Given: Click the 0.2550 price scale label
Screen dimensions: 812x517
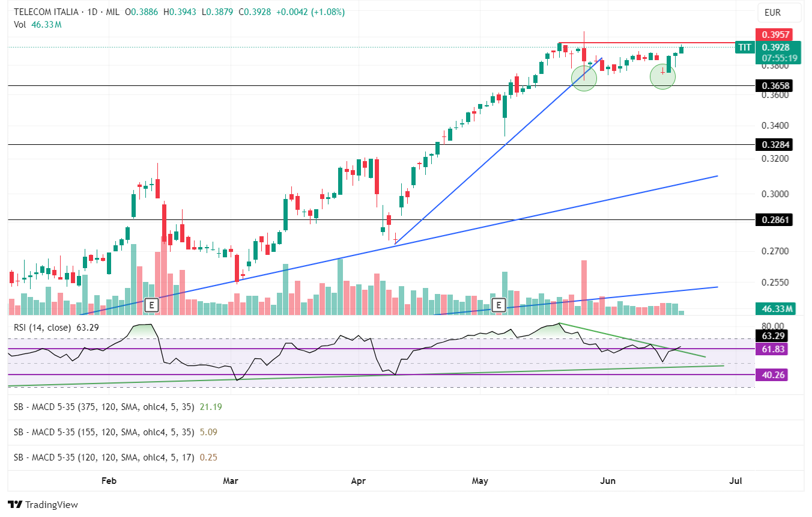Looking at the screenshot, I should (x=775, y=282).
